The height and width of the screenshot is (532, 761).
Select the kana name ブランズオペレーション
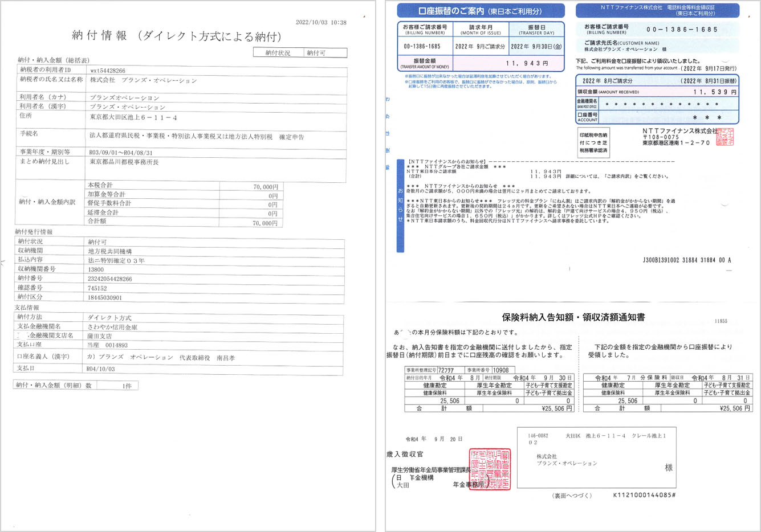[125, 97]
